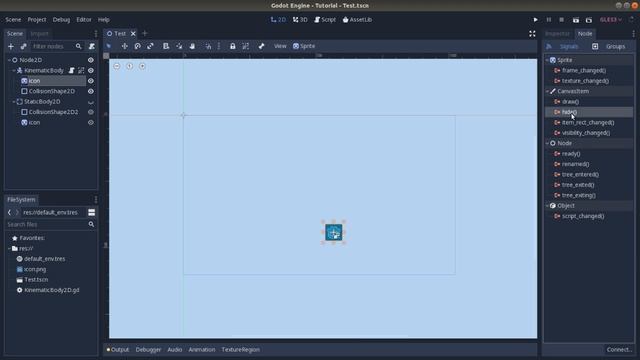Toggle distraction-free mode expand icon
The image size is (640, 360).
(532, 34)
